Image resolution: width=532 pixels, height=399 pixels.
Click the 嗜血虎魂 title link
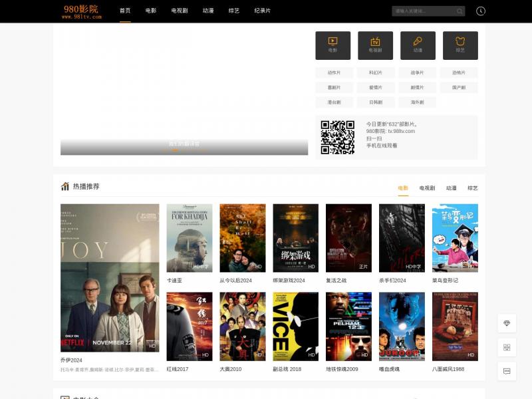pos(390,369)
